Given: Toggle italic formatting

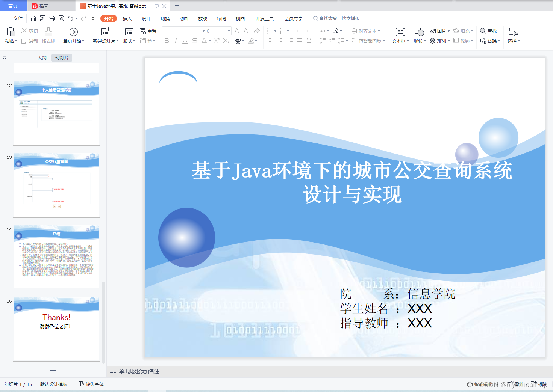Looking at the screenshot, I should point(176,41).
